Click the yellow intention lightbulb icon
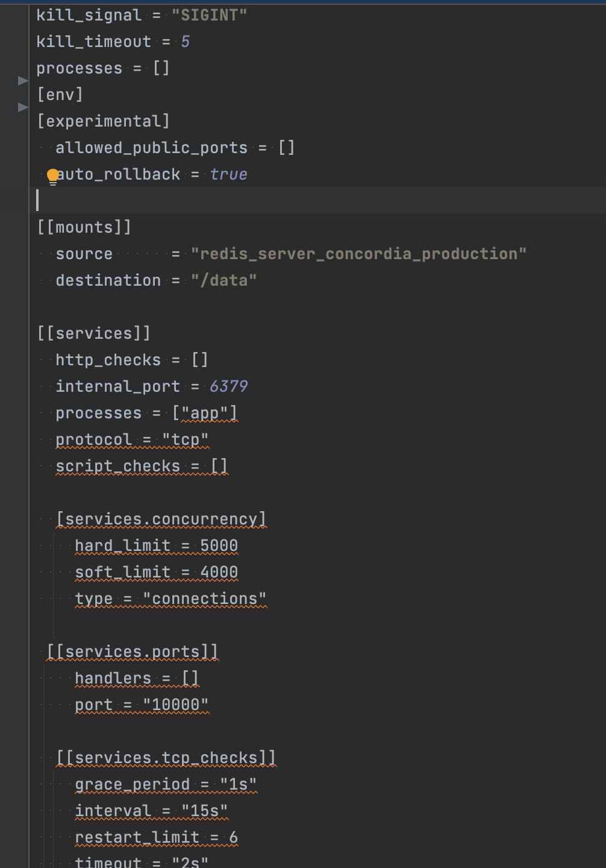The image size is (606, 868). tap(53, 175)
